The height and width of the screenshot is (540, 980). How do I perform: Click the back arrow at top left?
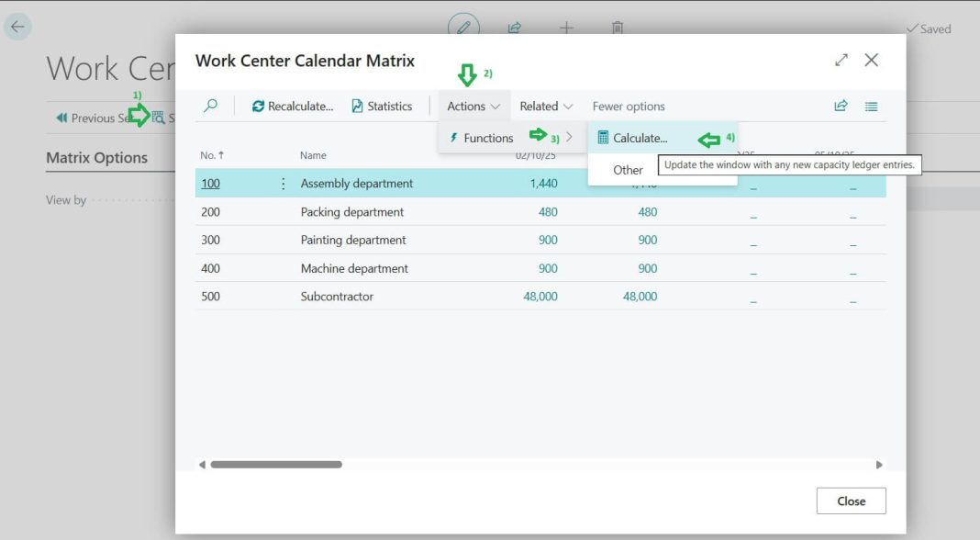coord(17,26)
